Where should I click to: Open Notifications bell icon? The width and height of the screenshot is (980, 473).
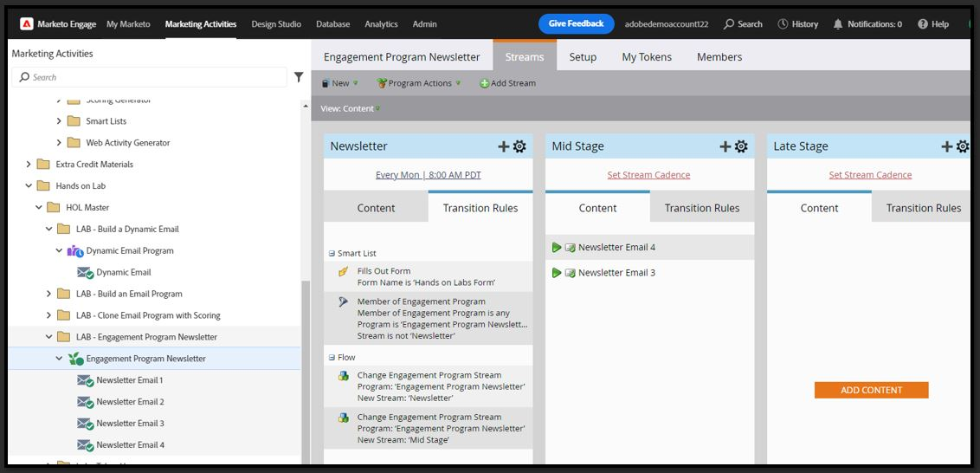pyautogui.click(x=838, y=24)
